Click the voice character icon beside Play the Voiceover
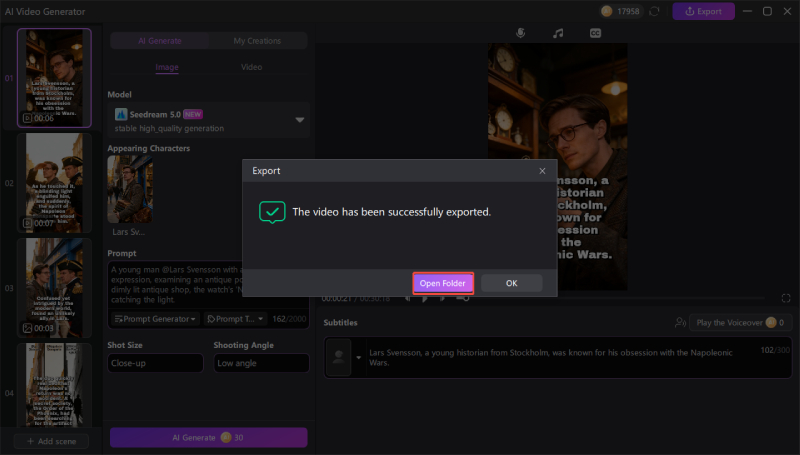The image size is (800, 455). [x=681, y=323]
